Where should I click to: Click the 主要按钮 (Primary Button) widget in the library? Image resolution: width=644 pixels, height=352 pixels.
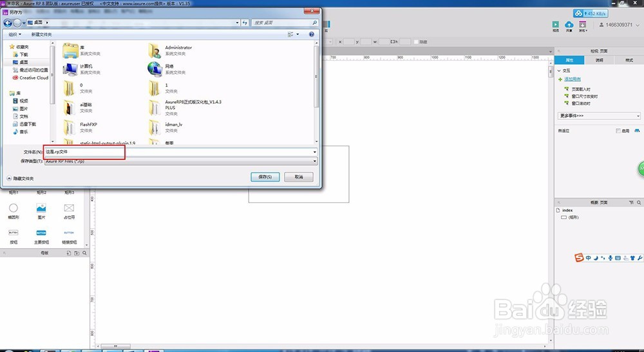(x=41, y=237)
